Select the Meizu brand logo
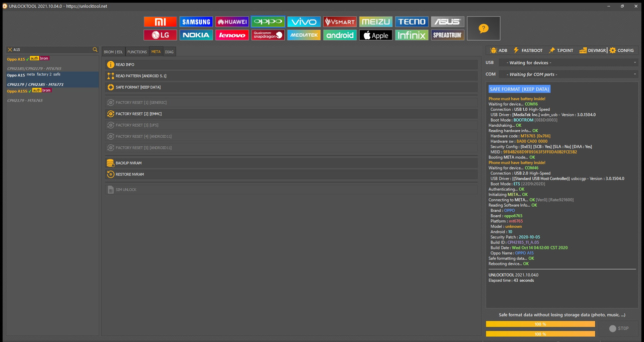This screenshot has height=342, width=644. pos(376,22)
